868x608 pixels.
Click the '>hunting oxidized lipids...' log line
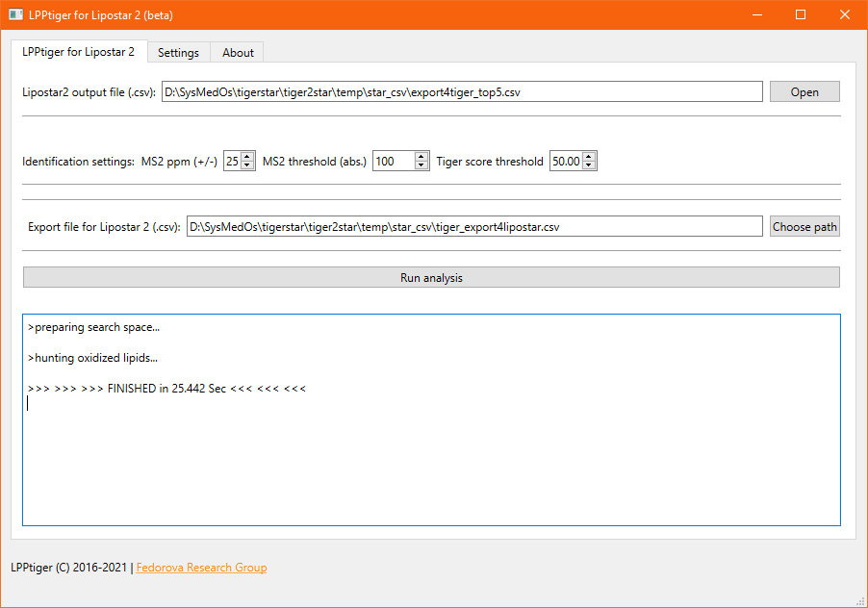tap(92, 358)
